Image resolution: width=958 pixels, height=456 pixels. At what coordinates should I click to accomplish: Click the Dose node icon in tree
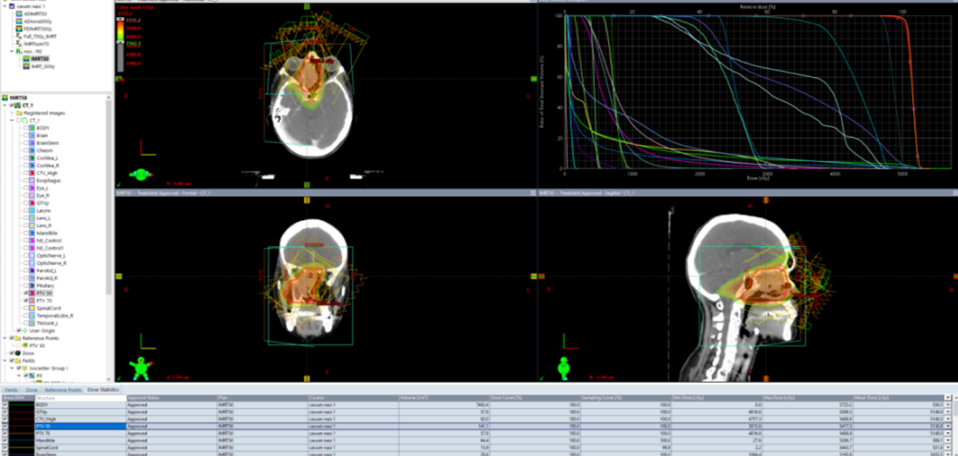tap(17, 353)
